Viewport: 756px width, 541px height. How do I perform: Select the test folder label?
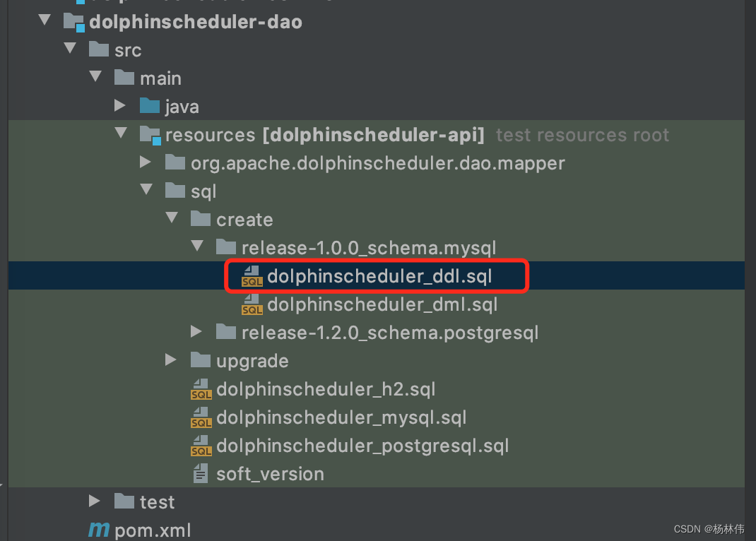(x=157, y=502)
